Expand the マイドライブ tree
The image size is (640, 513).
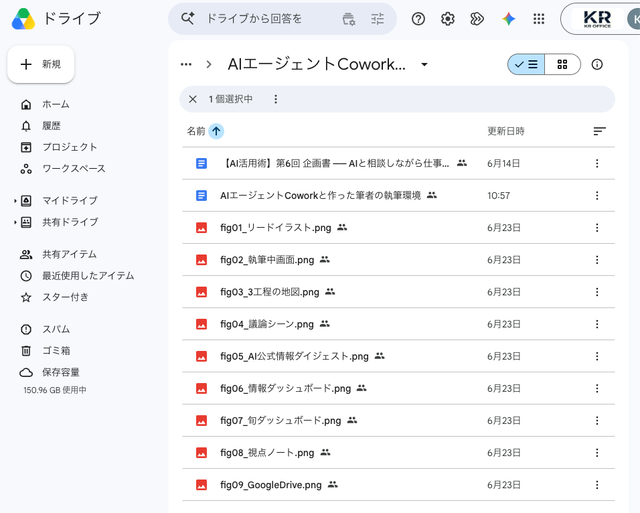coord(15,201)
